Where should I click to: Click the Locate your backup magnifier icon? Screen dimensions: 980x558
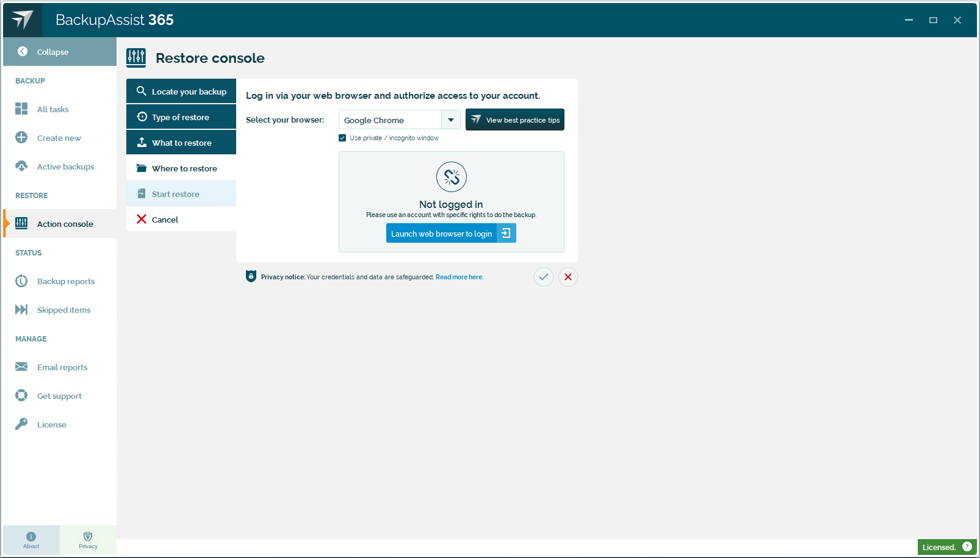[x=142, y=91]
